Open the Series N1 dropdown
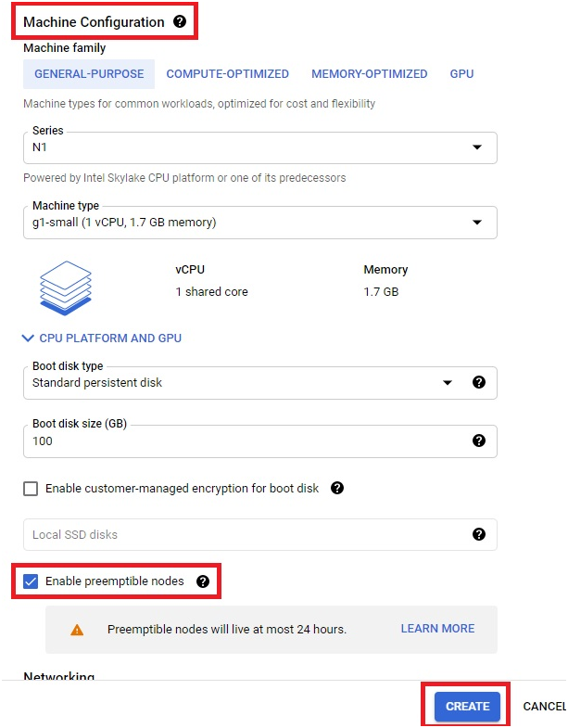Viewport: 568px width, 728px height. coord(259,147)
